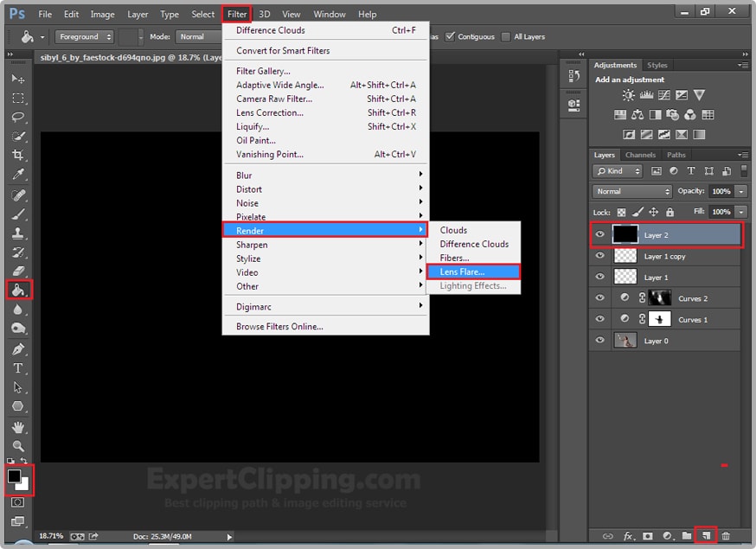The image size is (756, 549).
Task: Click the delete layer trash icon
Action: [x=726, y=536]
